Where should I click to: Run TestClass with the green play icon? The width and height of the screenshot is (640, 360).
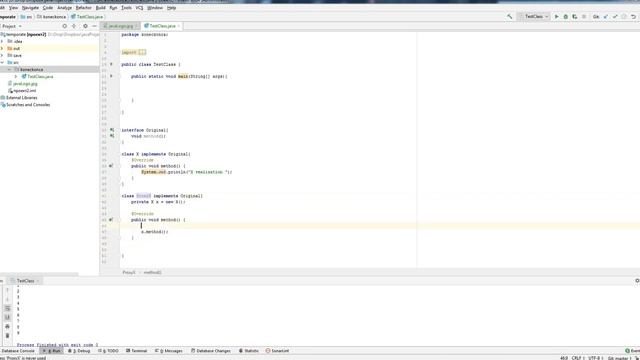coord(556,17)
